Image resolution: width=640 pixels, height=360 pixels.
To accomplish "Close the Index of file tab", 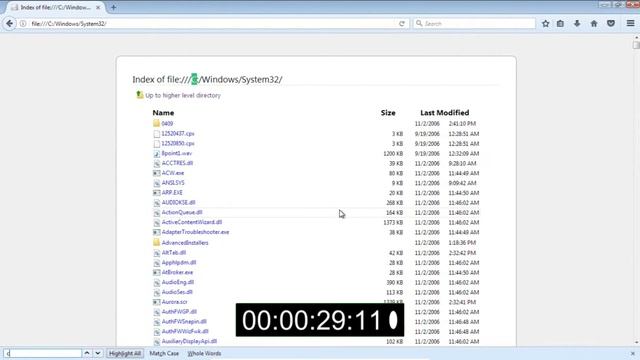I will click(x=98, y=7).
